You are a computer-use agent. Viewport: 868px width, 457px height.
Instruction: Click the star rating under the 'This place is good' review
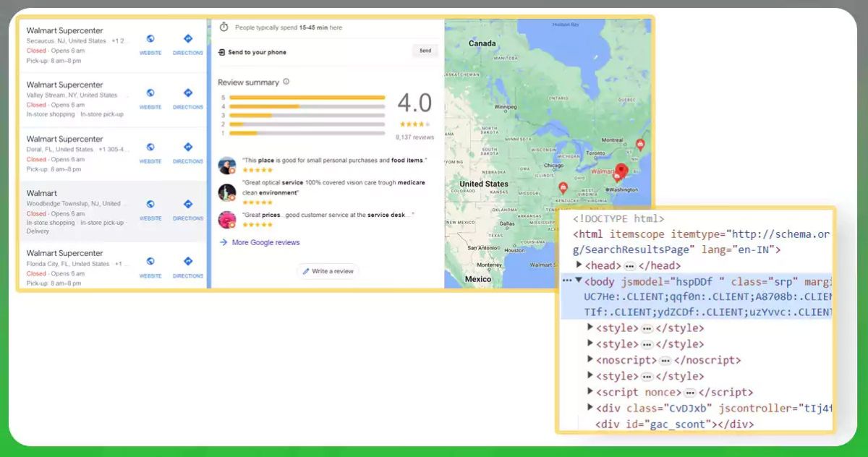point(258,170)
